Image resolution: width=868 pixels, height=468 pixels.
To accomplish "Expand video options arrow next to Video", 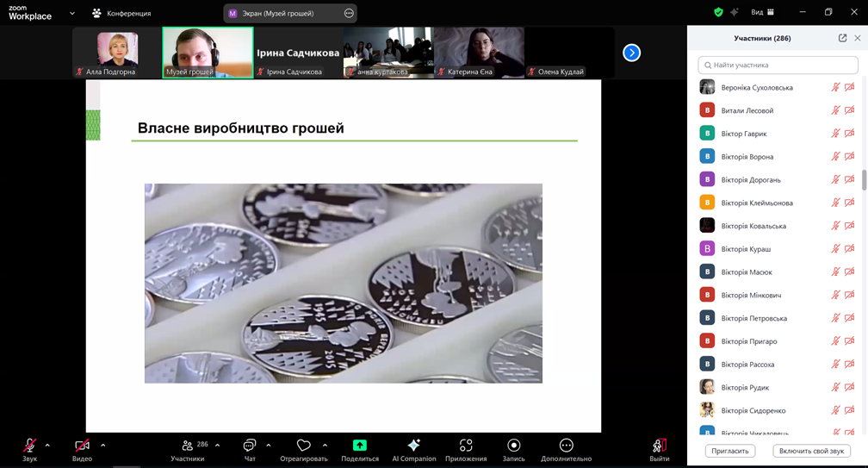I will pos(102,446).
